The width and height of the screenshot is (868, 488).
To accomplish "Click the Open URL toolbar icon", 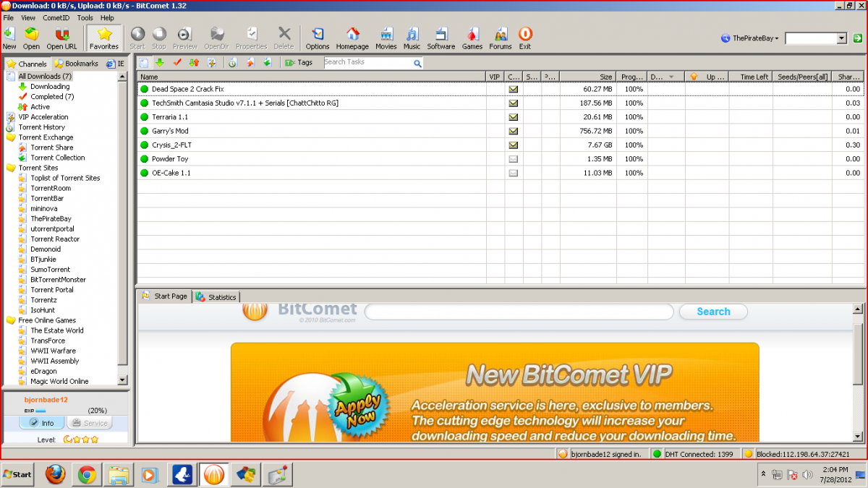I will (62, 38).
